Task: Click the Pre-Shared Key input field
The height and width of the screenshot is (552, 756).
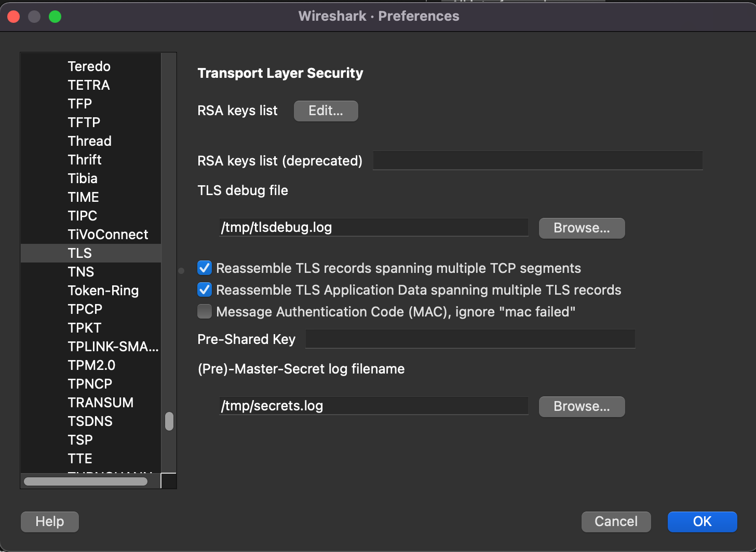Action: point(470,339)
